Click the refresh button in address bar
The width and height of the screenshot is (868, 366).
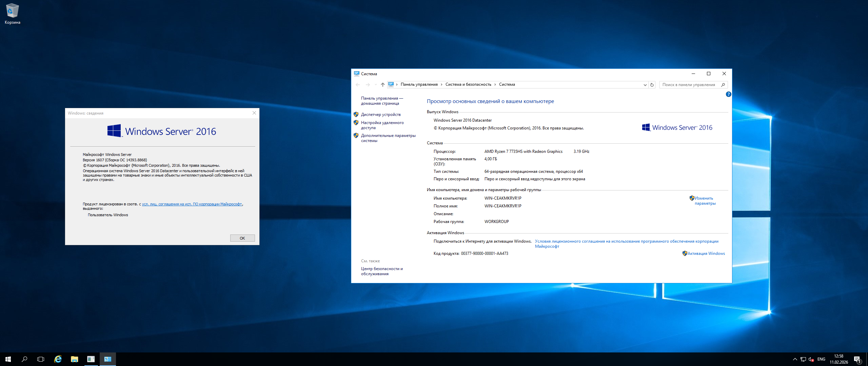(x=652, y=85)
